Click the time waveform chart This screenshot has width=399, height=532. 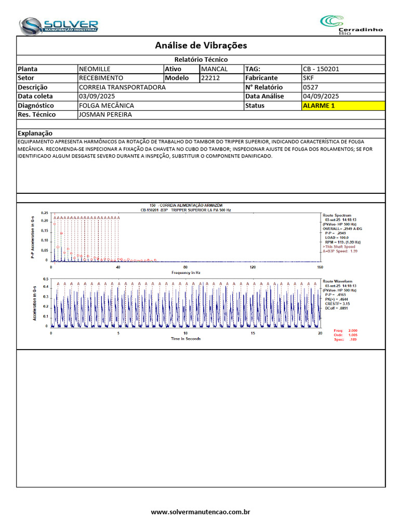[186, 303]
